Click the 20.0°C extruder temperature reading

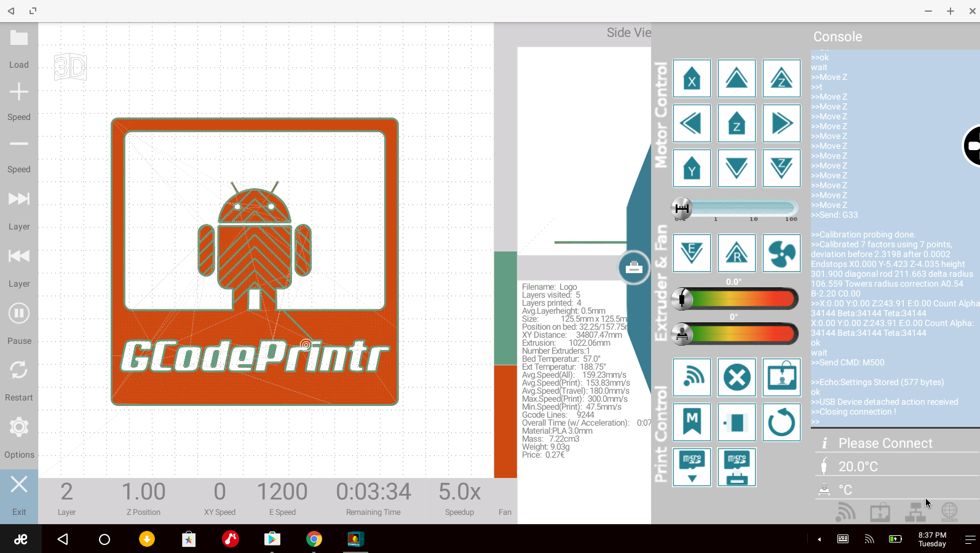[858, 466]
